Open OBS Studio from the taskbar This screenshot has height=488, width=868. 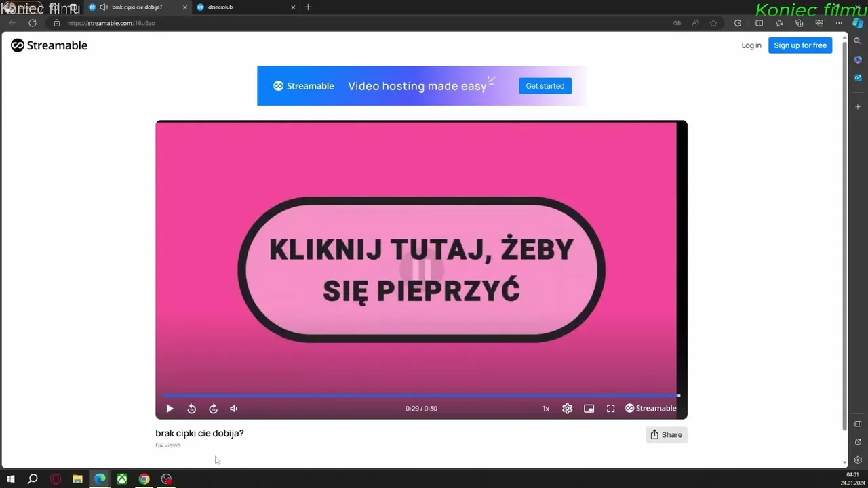(x=167, y=479)
